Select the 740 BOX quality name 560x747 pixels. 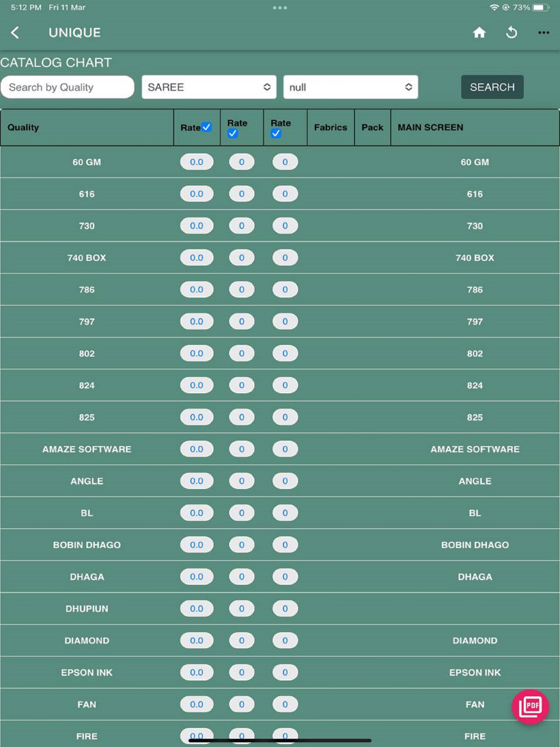(87, 258)
